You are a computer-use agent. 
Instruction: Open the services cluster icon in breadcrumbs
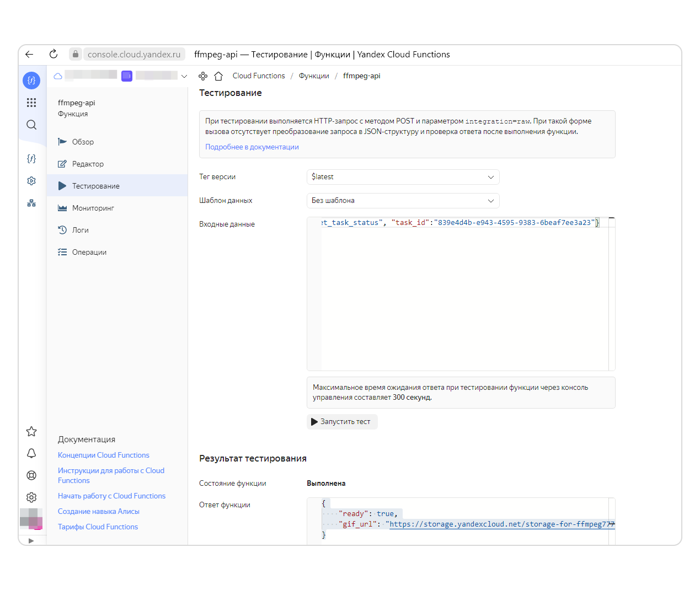pyautogui.click(x=203, y=76)
